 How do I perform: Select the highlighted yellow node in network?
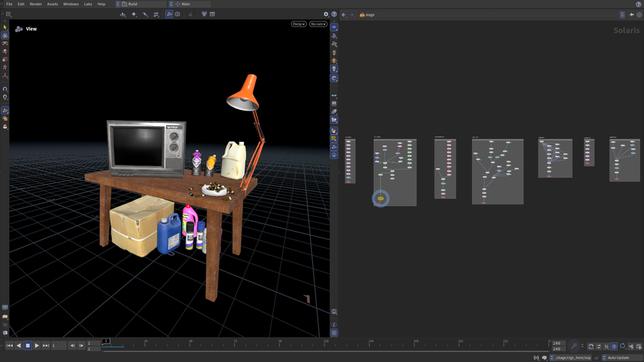pyautogui.click(x=381, y=199)
